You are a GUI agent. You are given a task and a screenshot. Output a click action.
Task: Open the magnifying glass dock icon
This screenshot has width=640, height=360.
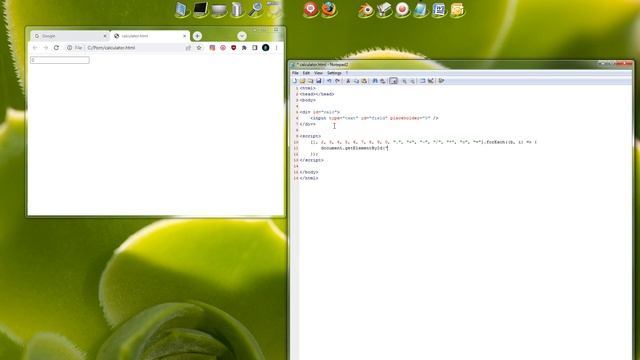pos(256,9)
